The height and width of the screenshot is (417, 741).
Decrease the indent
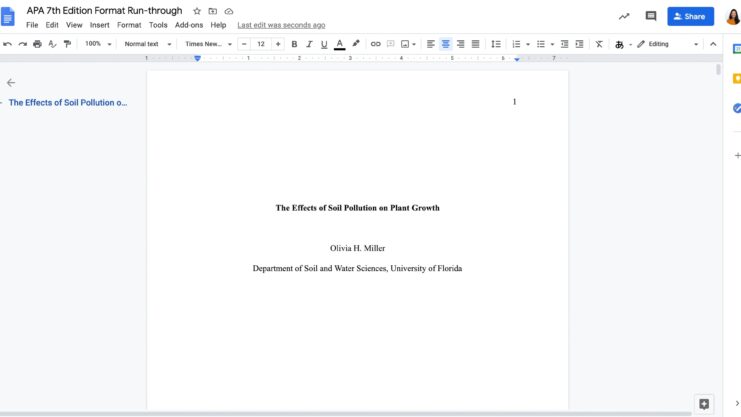(564, 44)
